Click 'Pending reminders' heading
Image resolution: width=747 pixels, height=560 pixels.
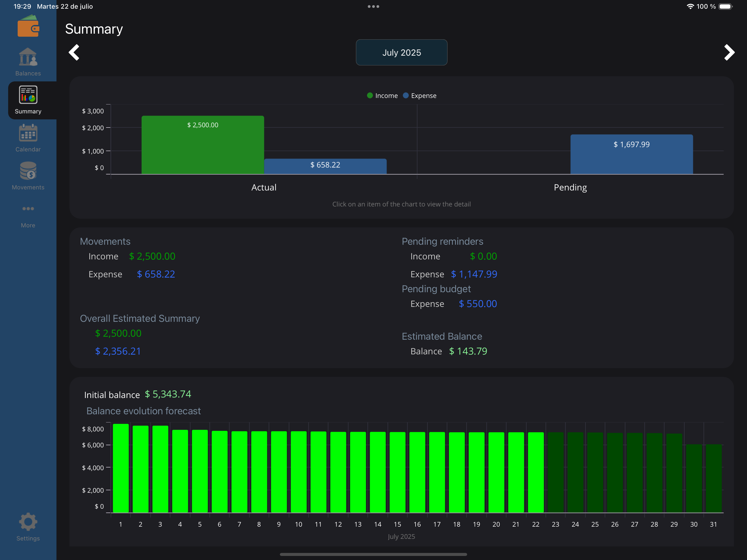click(x=442, y=241)
